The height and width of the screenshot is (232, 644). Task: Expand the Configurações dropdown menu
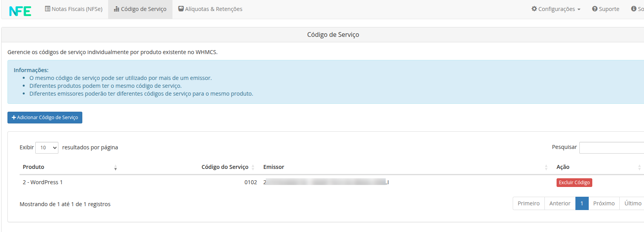click(556, 9)
